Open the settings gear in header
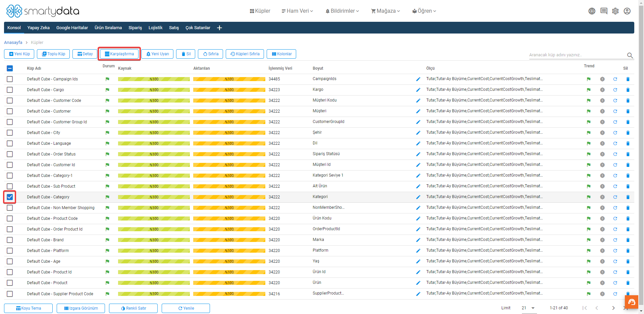 click(x=615, y=11)
